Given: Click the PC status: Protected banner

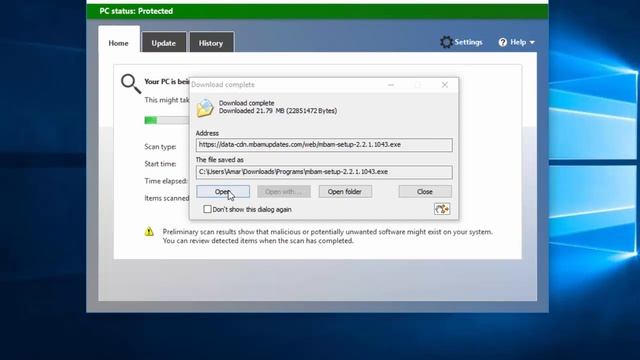Looking at the screenshot, I should 317,11.
